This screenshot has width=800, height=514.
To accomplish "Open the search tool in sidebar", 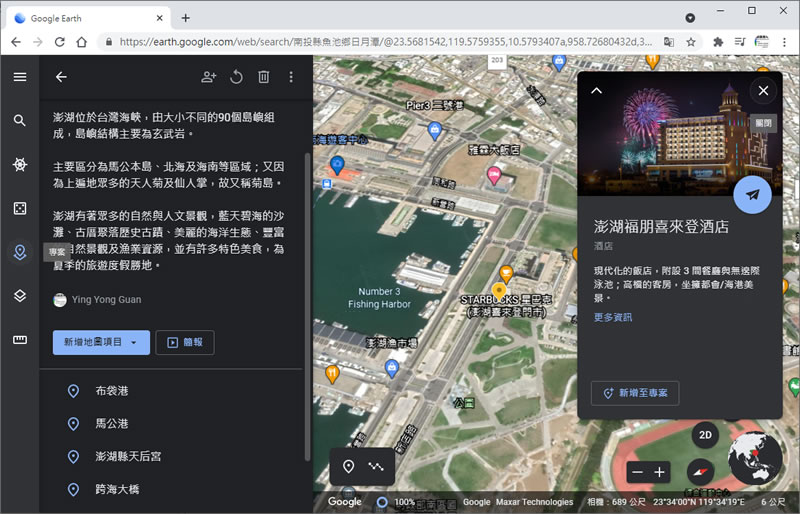I will pyautogui.click(x=20, y=120).
